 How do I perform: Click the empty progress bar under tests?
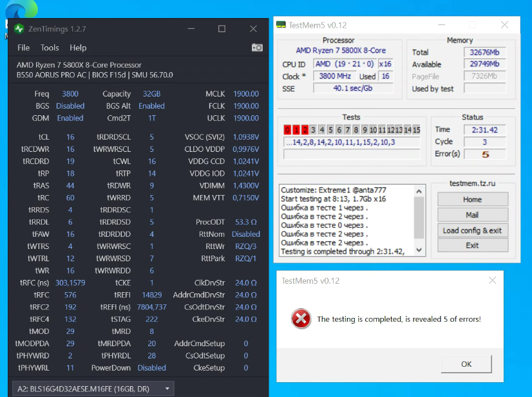pos(352,154)
